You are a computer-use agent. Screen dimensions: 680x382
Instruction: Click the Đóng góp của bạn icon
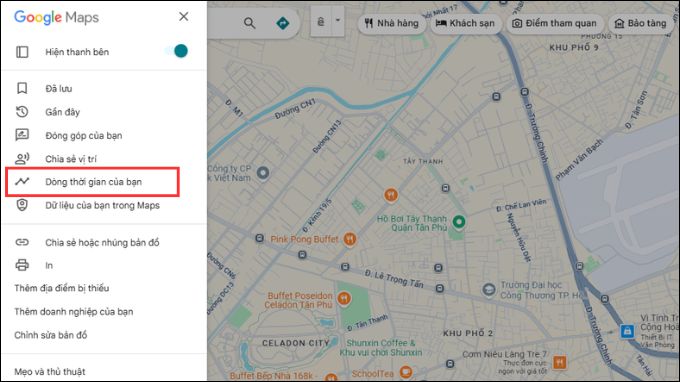(x=22, y=135)
